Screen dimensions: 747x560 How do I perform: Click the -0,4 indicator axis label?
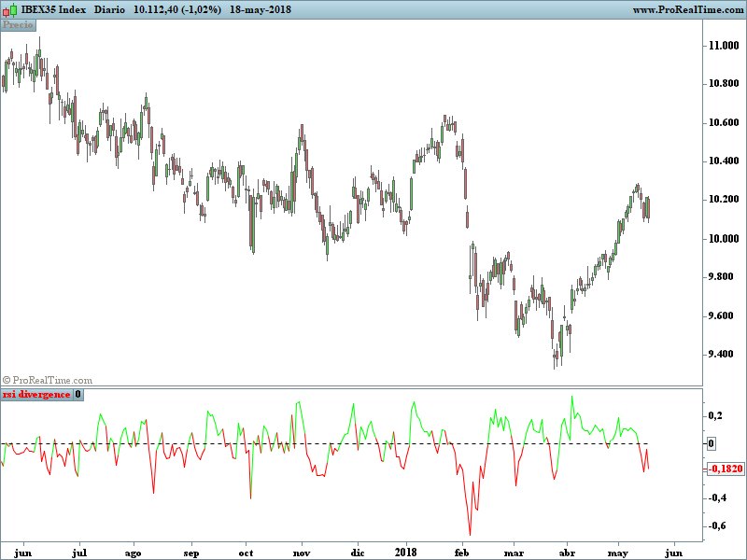click(x=717, y=497)
